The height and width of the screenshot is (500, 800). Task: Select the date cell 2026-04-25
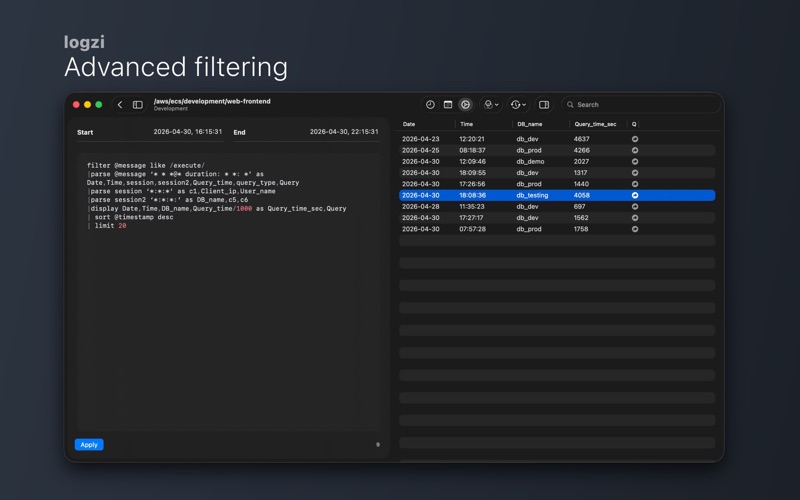[420, 151]
